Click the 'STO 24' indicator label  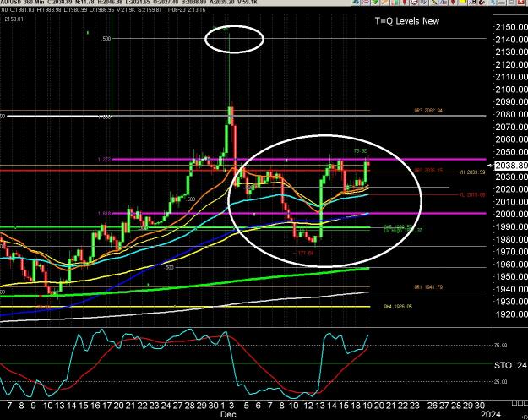(510, 365)
